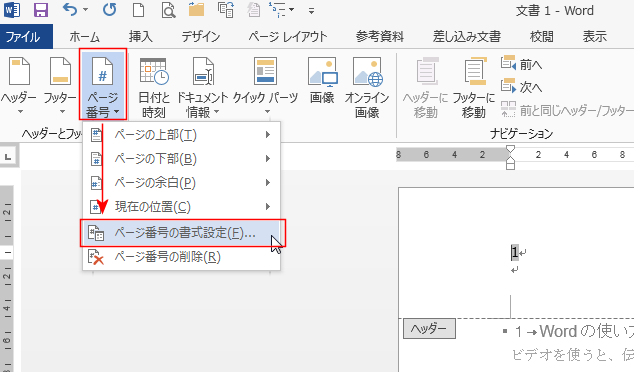Open the Footer (フッター) dropdown button
Screen dimensions: 634x372
click(60, 85)
